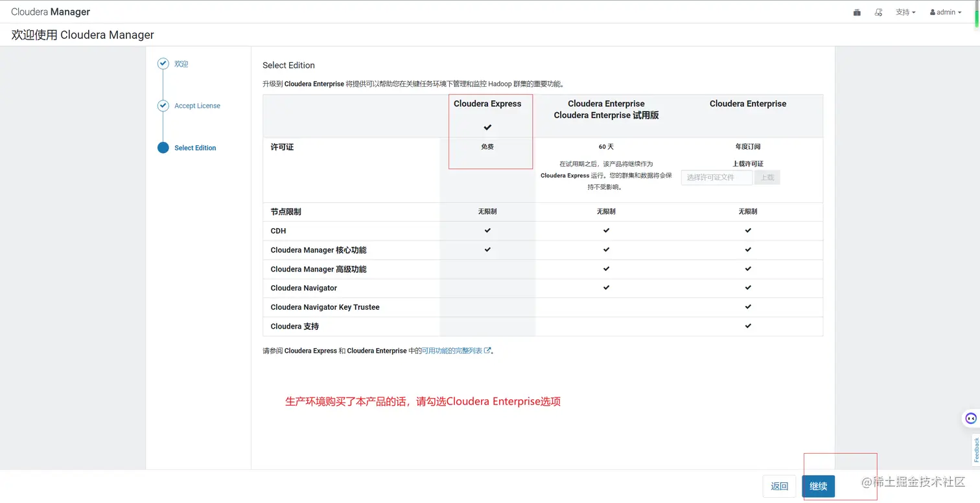
Task: Click the 上载 upload license button
Action: [767, 178]
